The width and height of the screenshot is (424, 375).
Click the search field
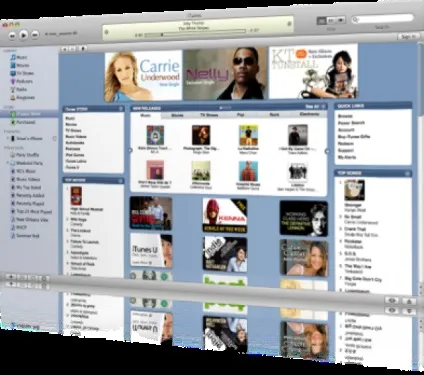[x=382, y=19]
